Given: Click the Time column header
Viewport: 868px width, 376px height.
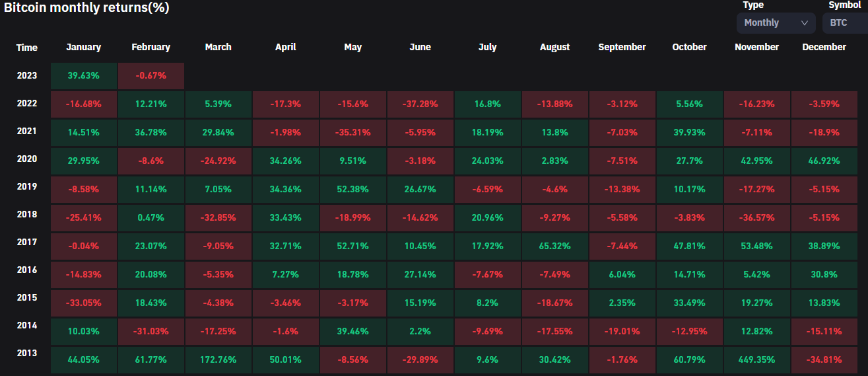Looking at the screenshot, I should [x=27, y=48].
